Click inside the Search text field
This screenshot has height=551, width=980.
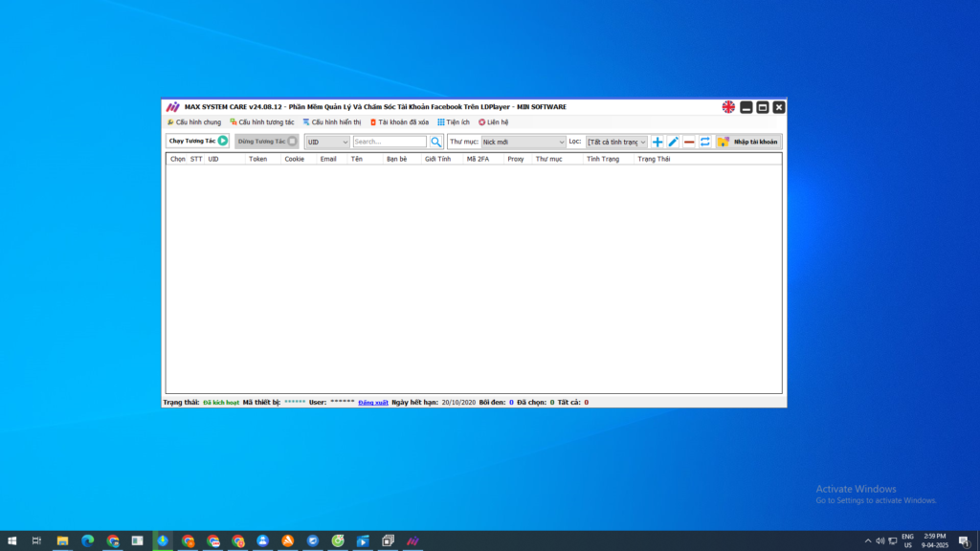(x=388, y=141)
